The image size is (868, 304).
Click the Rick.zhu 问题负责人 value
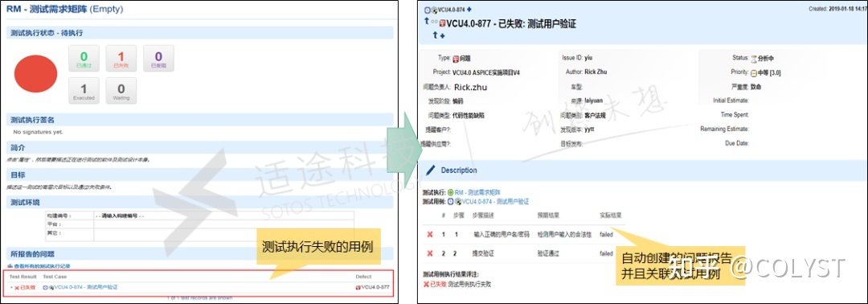coord(470,87)
